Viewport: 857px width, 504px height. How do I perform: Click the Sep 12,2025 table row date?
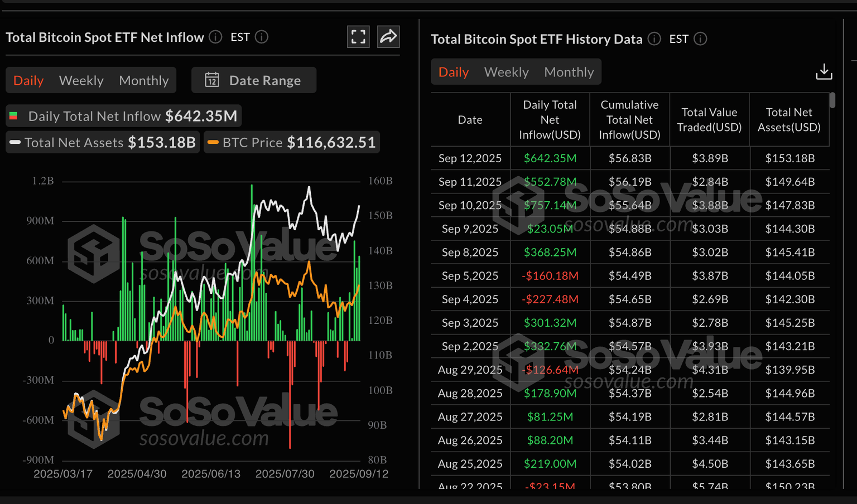470,158
